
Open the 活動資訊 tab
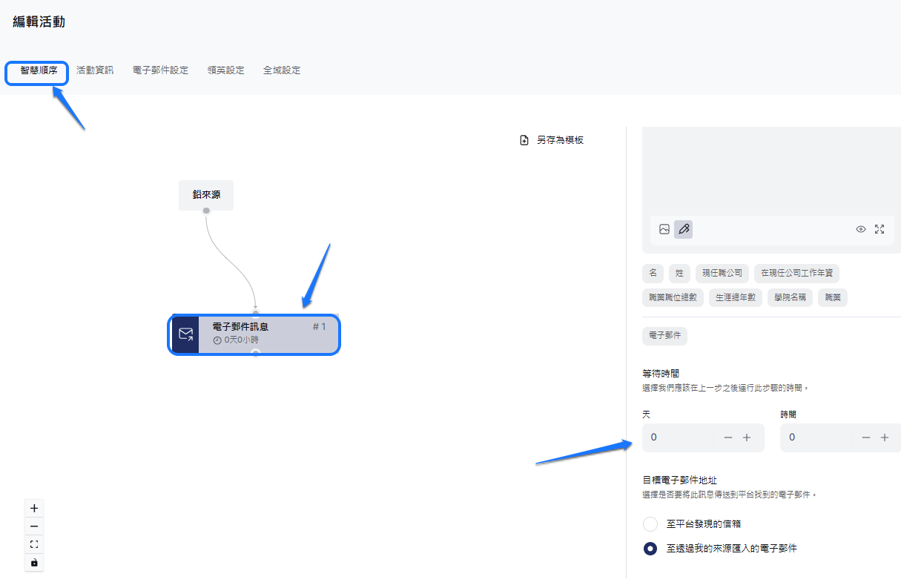95,70
